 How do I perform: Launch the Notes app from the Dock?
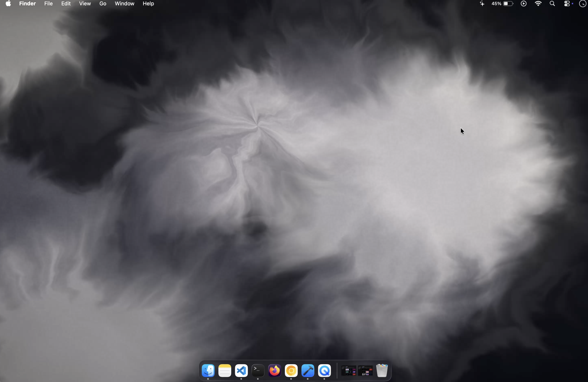[x=225, y=371]
